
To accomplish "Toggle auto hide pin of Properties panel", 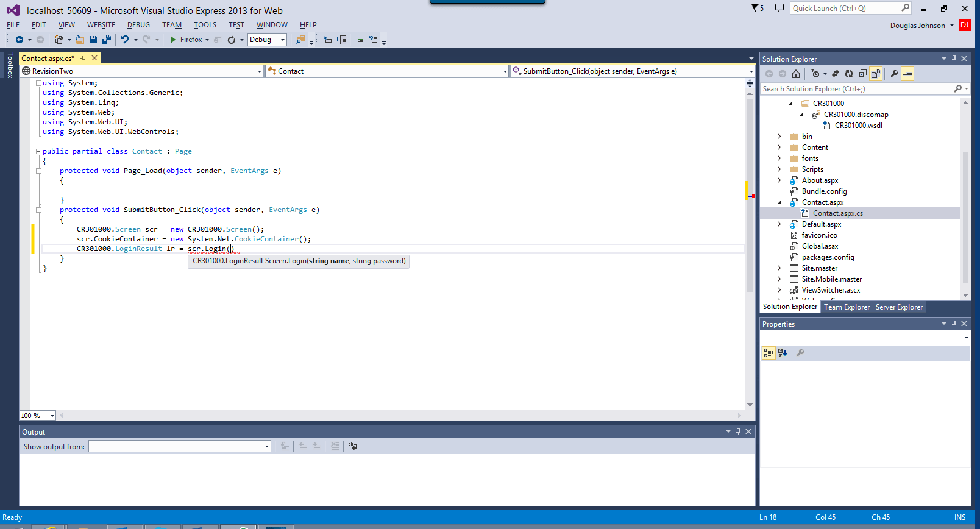I will coord(954,324).
